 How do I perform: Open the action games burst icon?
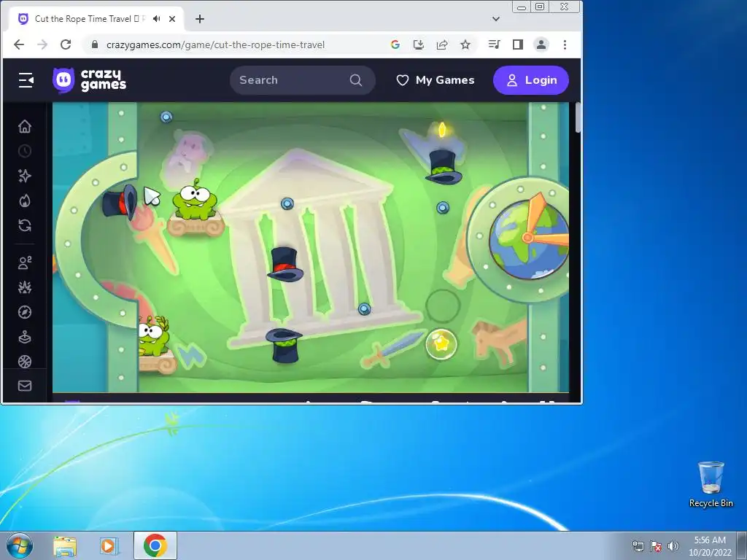coord(25,287)
